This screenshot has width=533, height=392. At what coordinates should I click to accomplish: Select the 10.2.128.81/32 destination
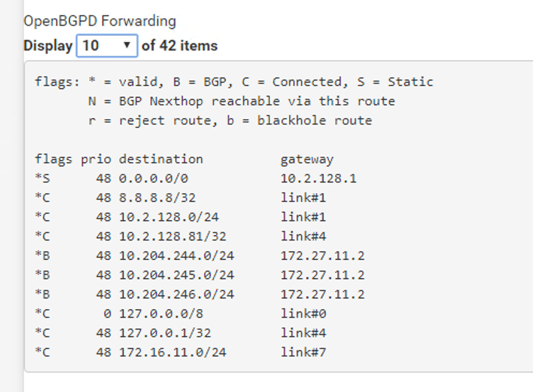[x=172, y=236]
